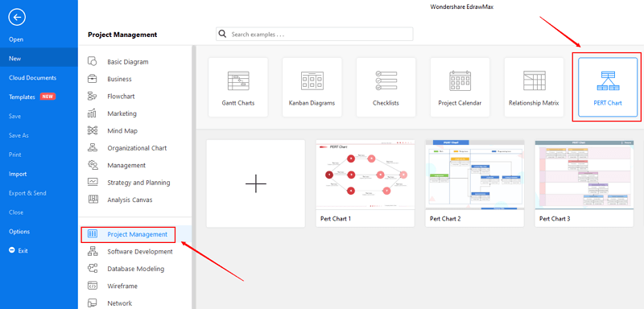This screenshot has height=309, width=644.
Task: Select the New menu item
Action: pos(14,59)
